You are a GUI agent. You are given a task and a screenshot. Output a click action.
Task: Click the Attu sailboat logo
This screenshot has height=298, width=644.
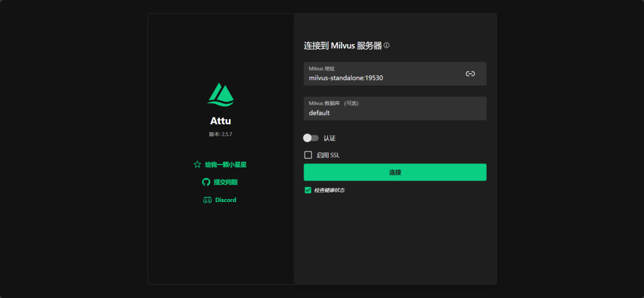click(221, 94)
